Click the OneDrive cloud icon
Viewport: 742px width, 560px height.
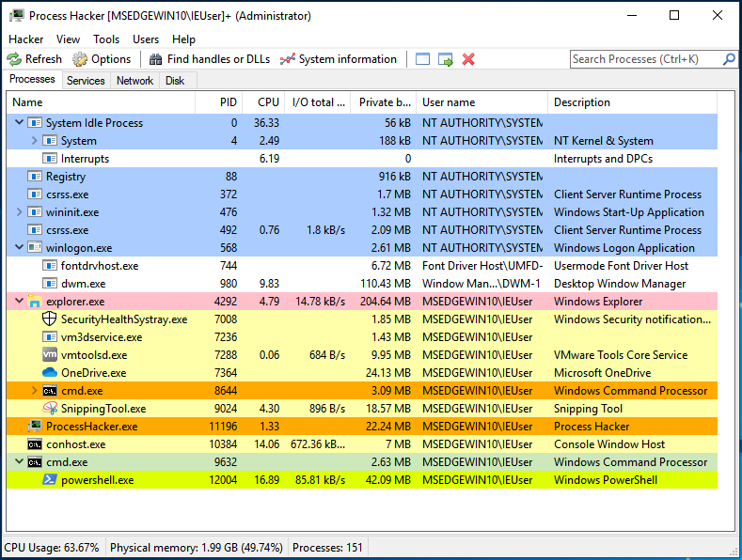click(x=50, y=373)
